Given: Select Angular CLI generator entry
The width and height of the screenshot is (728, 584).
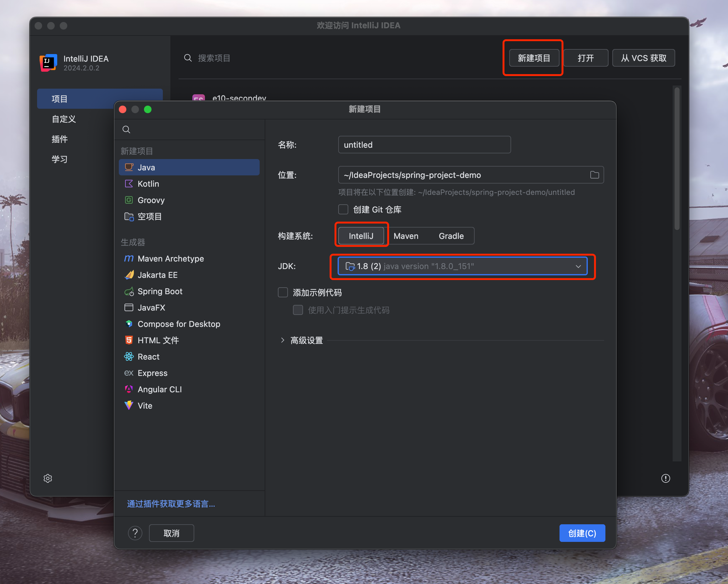Looking at the screenshot, I should [x=189, y=389].
